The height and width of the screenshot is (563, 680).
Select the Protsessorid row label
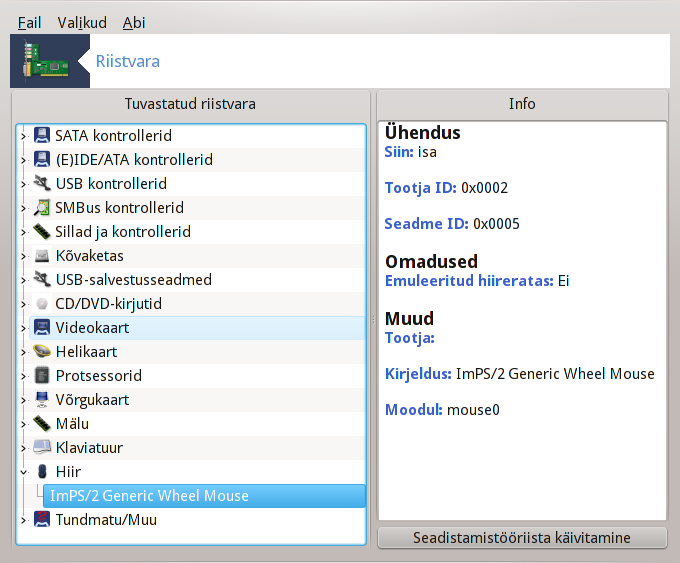[x=99, y=375]
